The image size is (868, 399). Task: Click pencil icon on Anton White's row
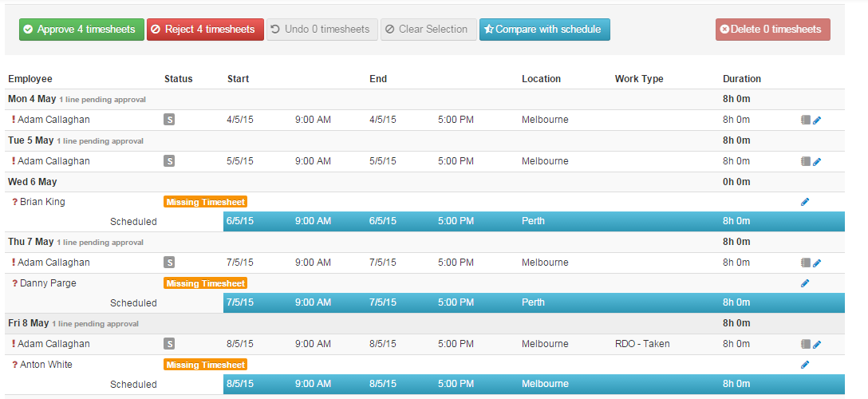click(x=805, y=365)
